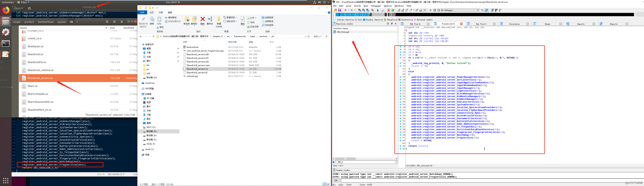The width and height of the screenshot is (644, 186).
Task: Open Files manager from Ubuntu dock
Action: [6, 21]
